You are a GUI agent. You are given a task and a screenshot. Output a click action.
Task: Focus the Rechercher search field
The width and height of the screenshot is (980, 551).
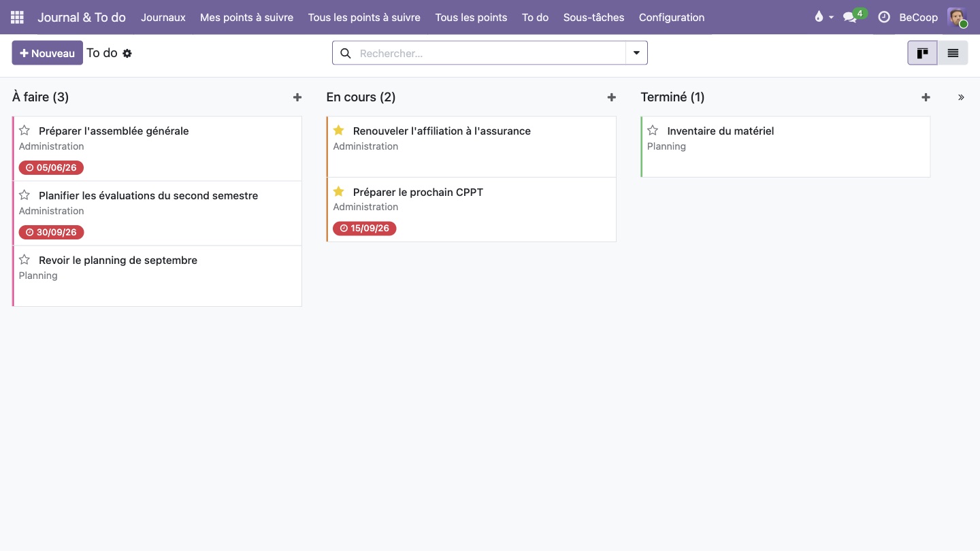pyautogui.click(x=490, y=53)
